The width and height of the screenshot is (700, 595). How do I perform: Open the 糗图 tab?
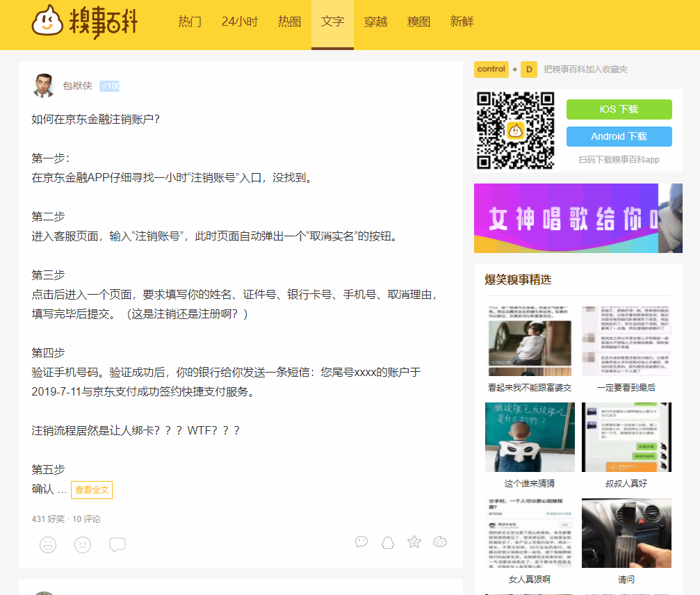click(418, 22)
